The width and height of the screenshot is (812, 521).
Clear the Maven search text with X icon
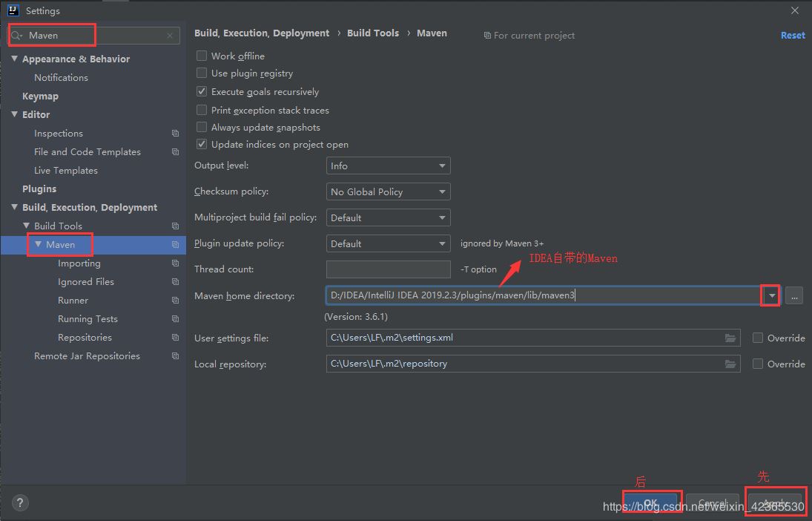tap(170, 36)
